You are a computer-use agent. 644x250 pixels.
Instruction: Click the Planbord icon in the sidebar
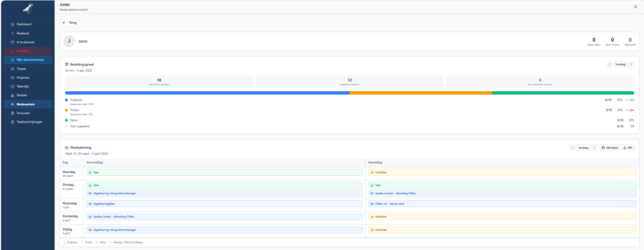13,33
